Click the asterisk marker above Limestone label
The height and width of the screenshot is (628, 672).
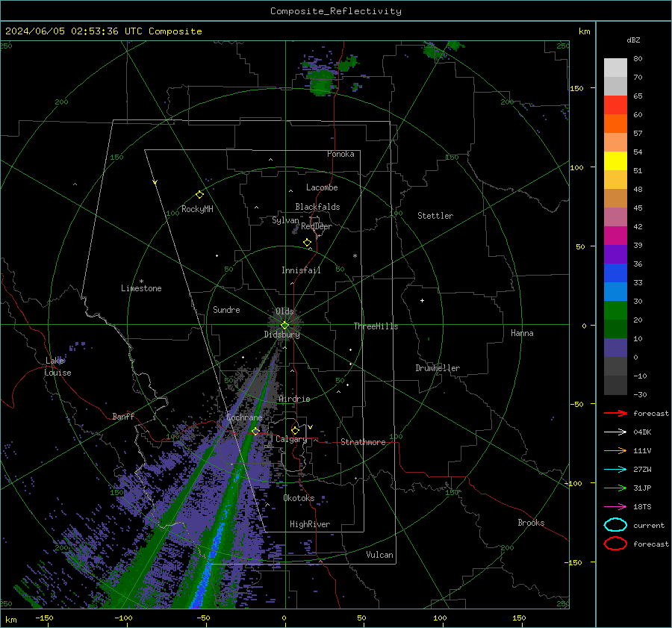[x=141, y=282]
